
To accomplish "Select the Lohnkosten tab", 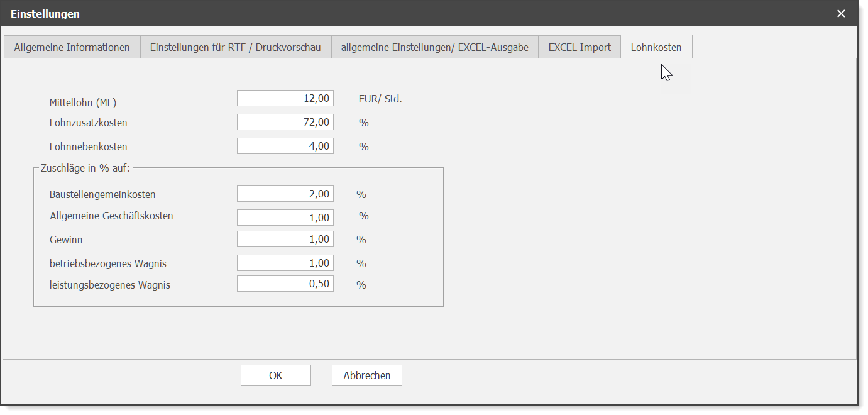I will coord(656,47).
